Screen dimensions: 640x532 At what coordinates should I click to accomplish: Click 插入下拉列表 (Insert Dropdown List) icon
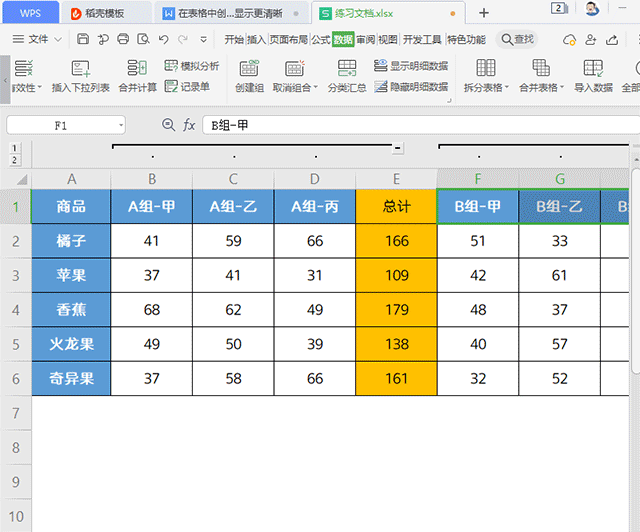click(x=81, y=70)
